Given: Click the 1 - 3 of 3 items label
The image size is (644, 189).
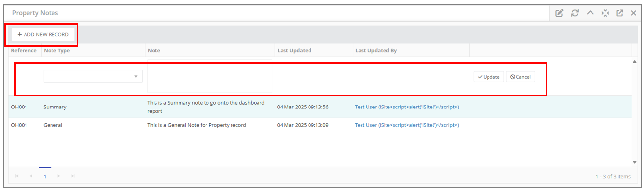Looking at the screenshot, I should [x=613, y=176].
